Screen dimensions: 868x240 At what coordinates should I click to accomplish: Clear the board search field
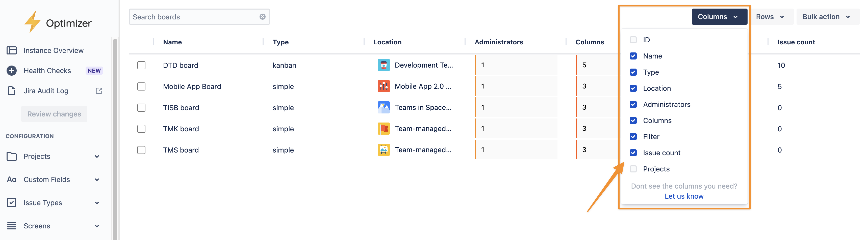click(262, 16)
